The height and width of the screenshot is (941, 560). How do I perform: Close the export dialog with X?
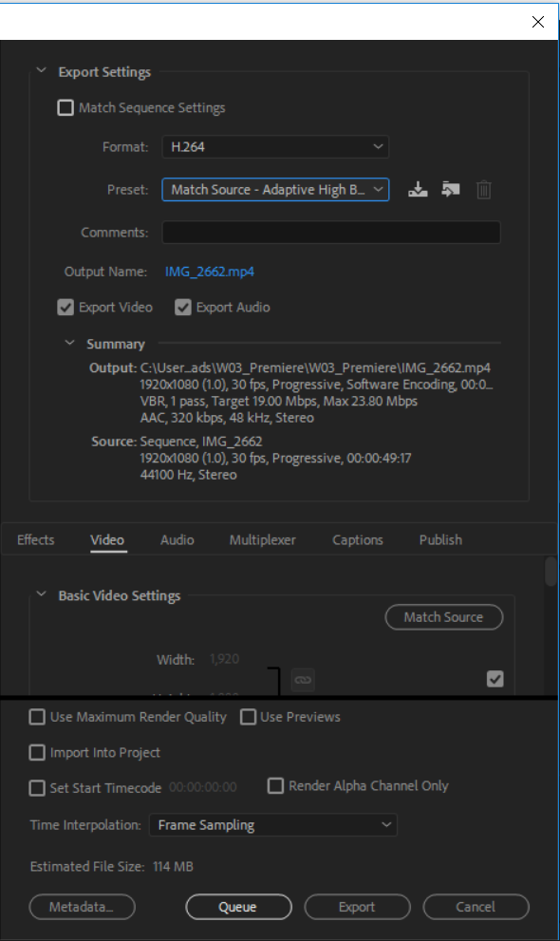(538, 22)
